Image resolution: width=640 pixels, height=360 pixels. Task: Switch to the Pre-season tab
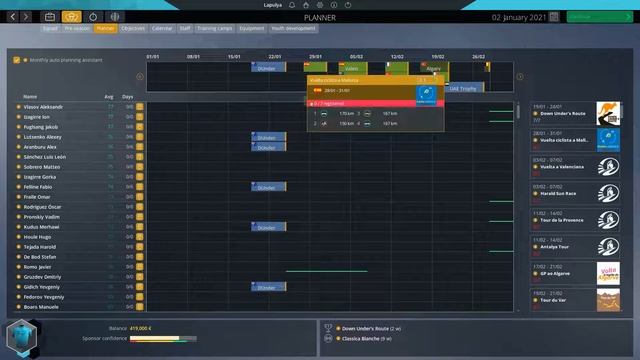pyautogui.click(x=76, y=29)
